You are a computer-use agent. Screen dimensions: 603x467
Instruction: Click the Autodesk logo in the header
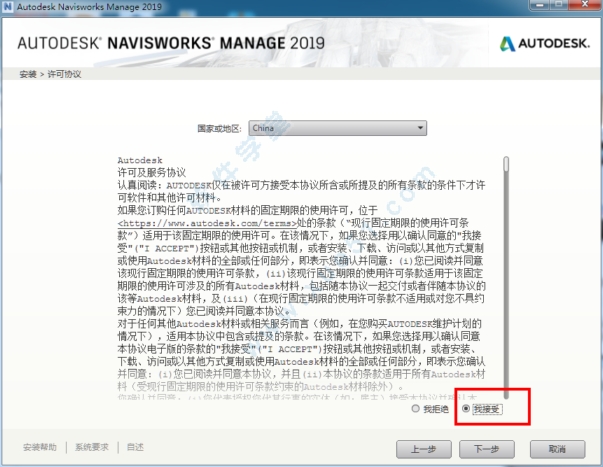[545, 43]
